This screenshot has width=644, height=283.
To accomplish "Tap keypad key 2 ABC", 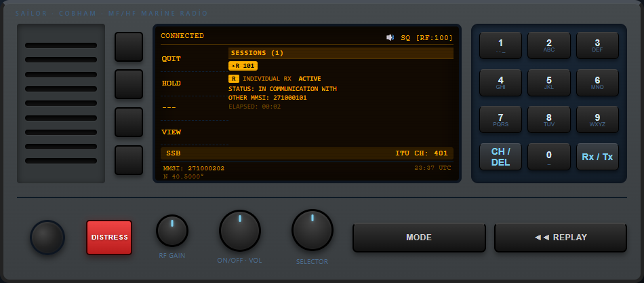I will click(x=548, y=45).
